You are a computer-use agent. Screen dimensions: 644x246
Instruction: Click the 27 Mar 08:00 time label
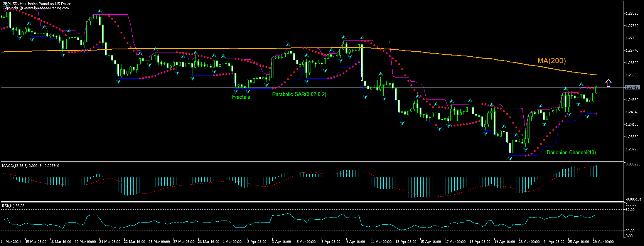184,242
